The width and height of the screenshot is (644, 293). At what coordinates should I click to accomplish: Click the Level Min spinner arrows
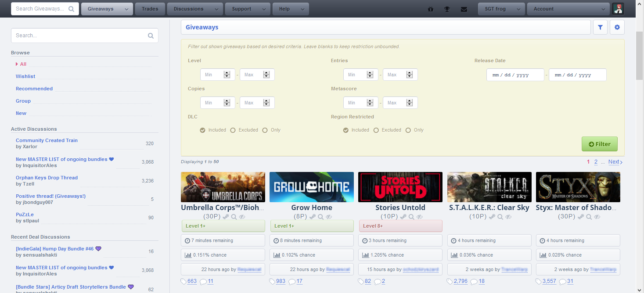point(227,75)
